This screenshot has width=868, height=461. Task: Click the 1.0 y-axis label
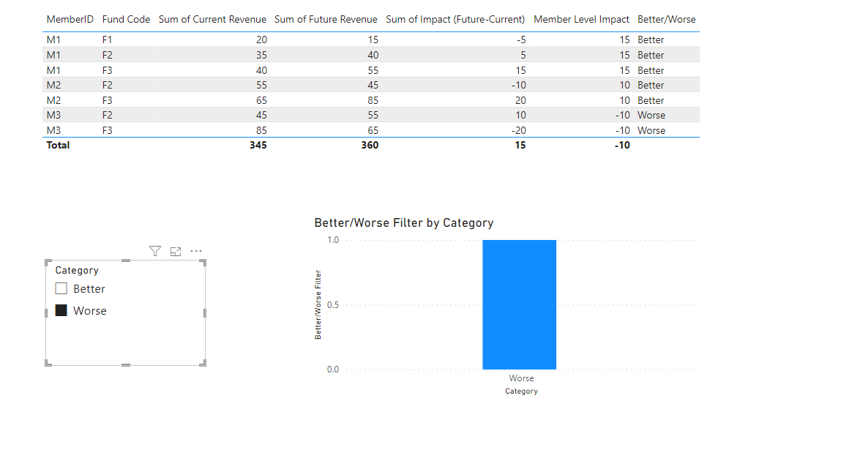point(333,240)
